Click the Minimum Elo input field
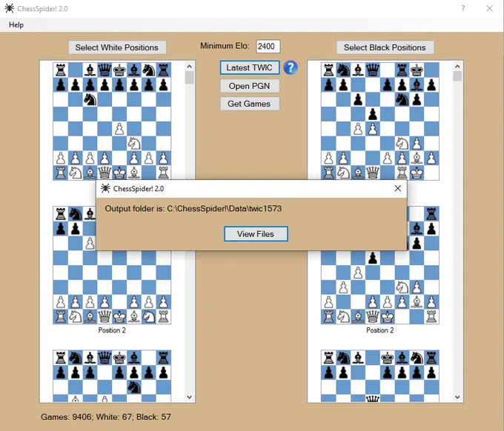504x431 pixels. click(x=268, y=46)
